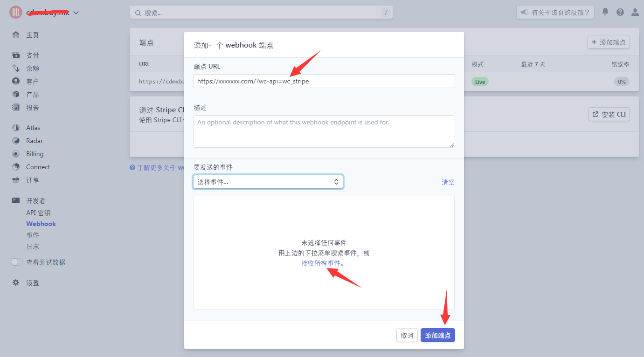Click the 模式 column header
Image resolution: width=644 pixels, height=357 pixels.
pyautogui.click(x=477, y=64)
